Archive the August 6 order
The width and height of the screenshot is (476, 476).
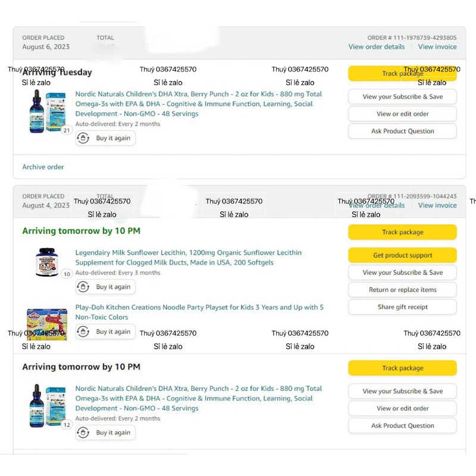tap(43, 167)
